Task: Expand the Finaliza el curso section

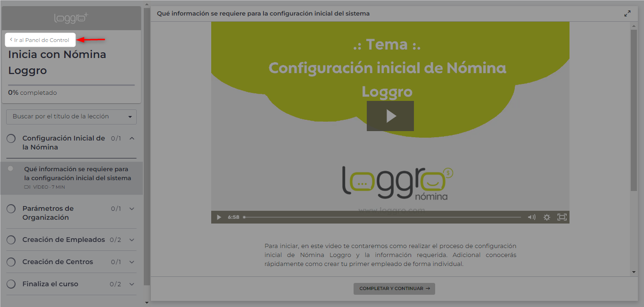Action: (x=132, y=284)
